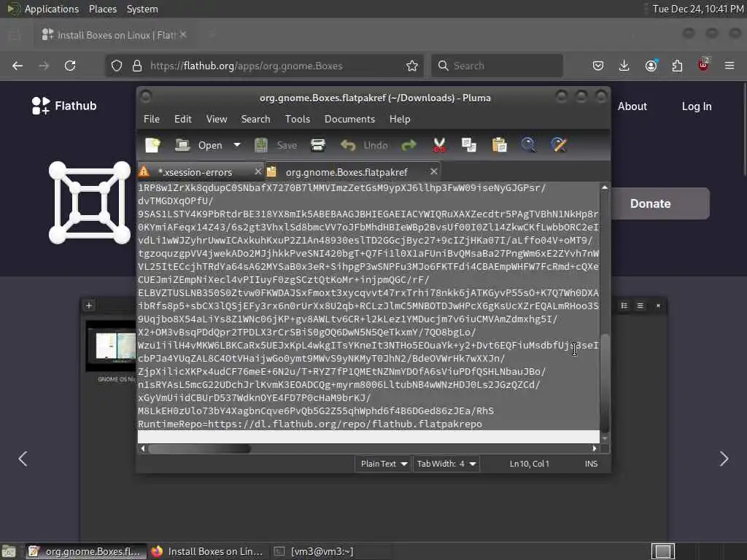The height and width of the screenshot is (560, 747).
Task: Bookmark this page with the star icon
Action: [412, 66]
